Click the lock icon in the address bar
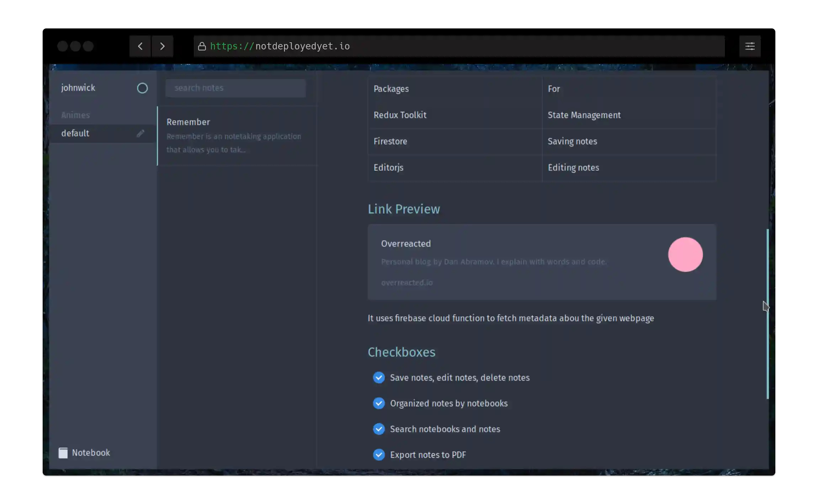818x504 pixels. pyautogui.click(x=201, y=46)
